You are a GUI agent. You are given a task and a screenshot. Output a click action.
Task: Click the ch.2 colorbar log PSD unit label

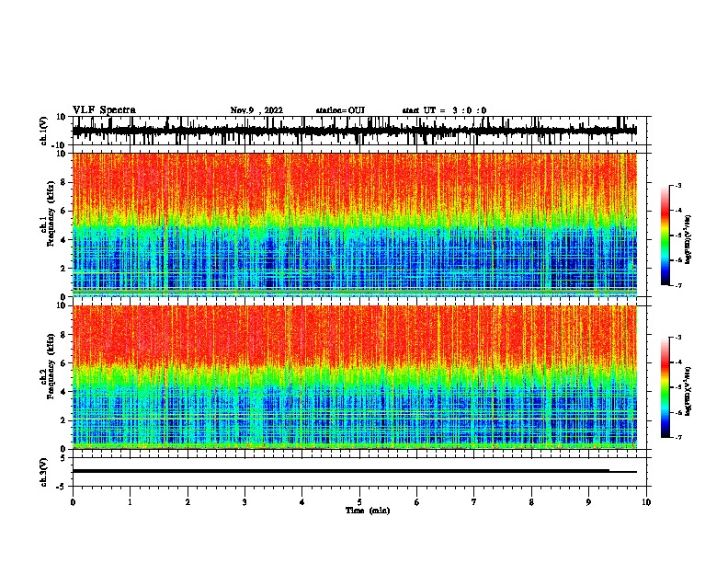coord(688,391)
